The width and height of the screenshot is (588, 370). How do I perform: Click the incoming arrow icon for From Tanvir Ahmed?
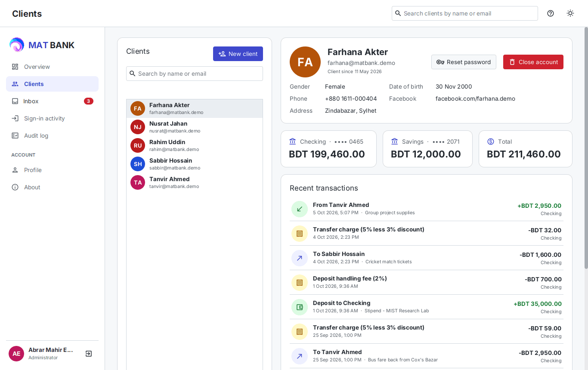click(300, 209)
